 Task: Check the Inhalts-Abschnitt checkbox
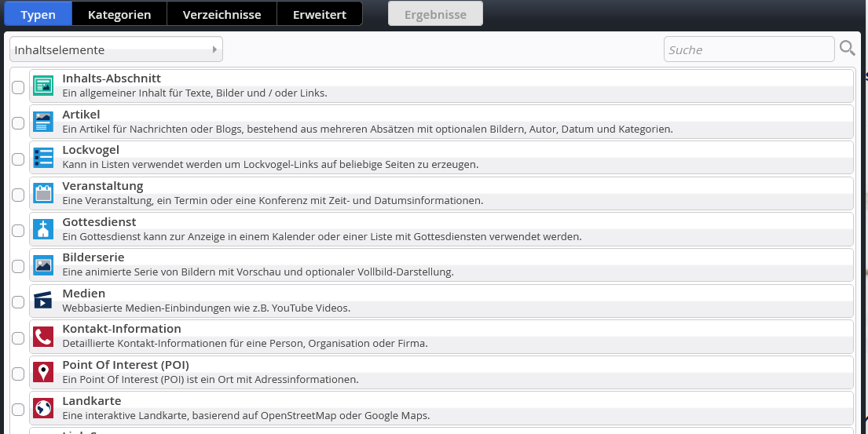[x=18, y=87]
